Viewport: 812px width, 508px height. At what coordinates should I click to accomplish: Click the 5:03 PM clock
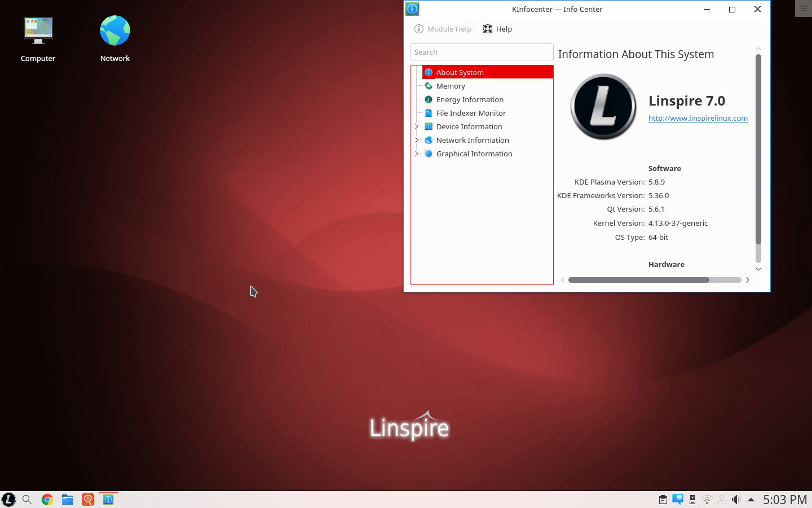(x=785, y=500)
